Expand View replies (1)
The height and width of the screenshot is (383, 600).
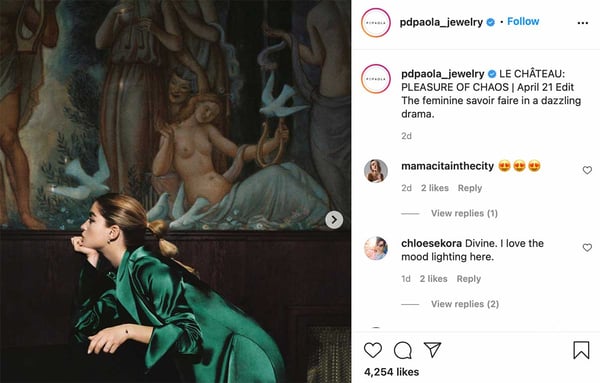(464, 213)
